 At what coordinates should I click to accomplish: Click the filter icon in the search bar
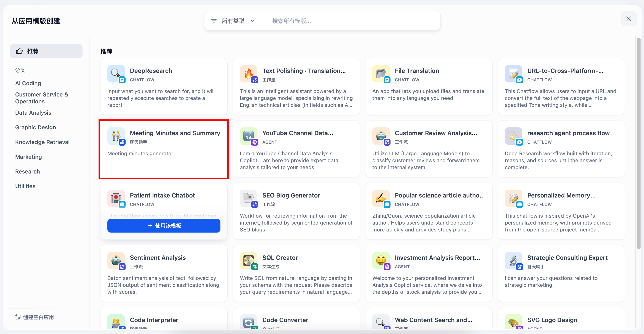214,21
